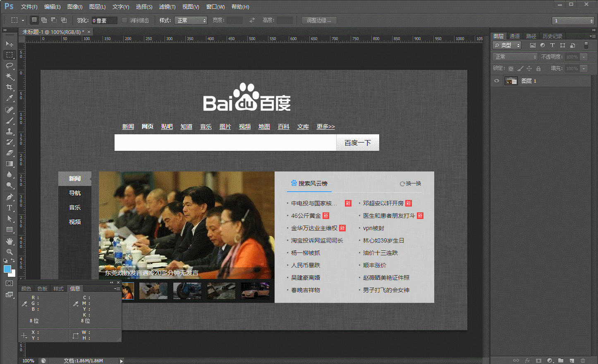Select the Pen tool
598x364 pixels.
[x=10, y=197]
